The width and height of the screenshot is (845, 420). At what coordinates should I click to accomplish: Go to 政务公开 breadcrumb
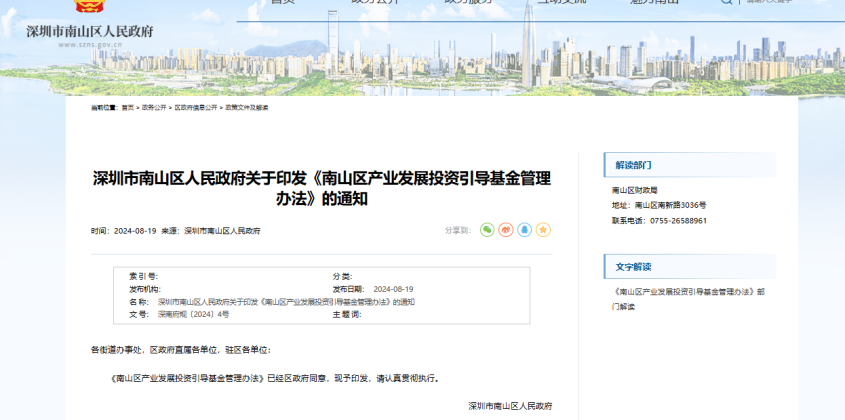tap(154, 107)
